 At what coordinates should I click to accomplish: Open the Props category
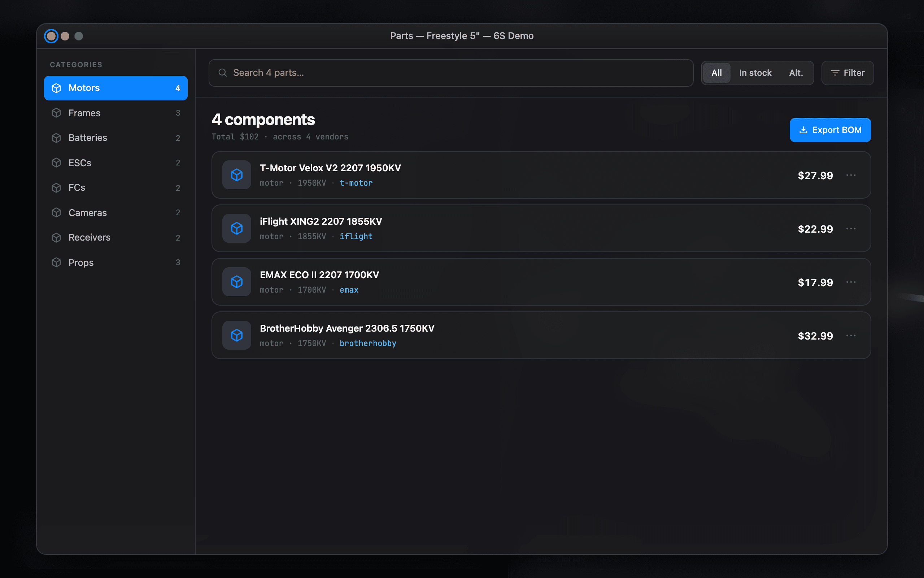coord(116,262)
